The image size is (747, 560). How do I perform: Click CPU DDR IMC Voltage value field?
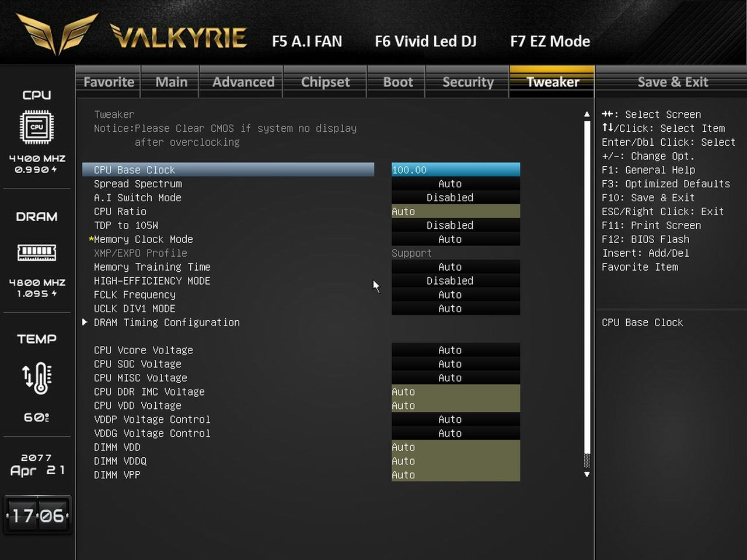pos(456,392)
